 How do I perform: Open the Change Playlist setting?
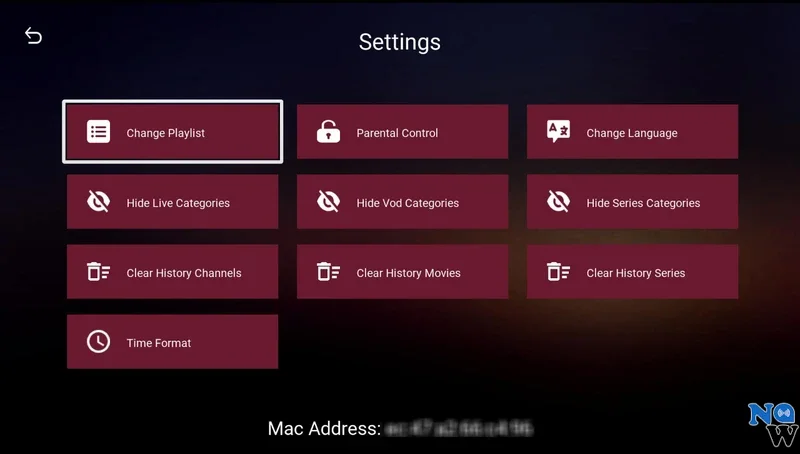pos(166,133)
